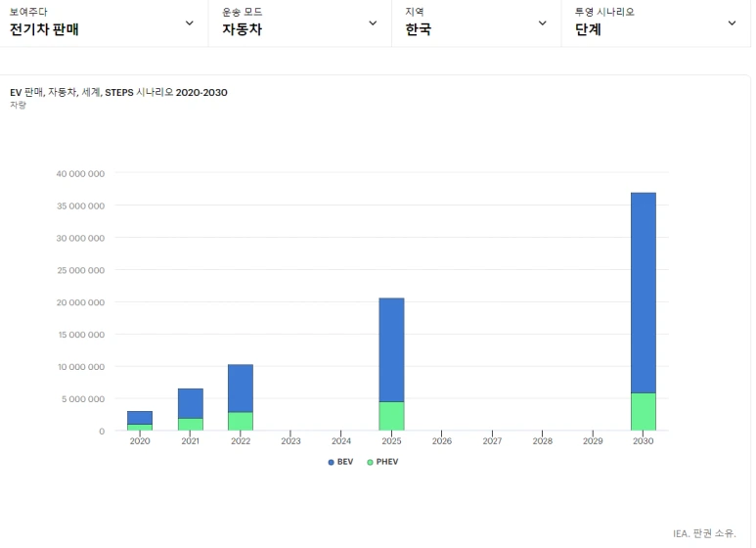
Task: Open the 지역 한국 region selector
Action: pos(476,23)
